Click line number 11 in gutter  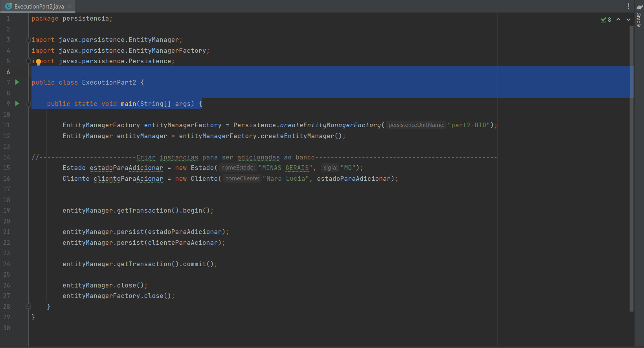tap(7, 125)
